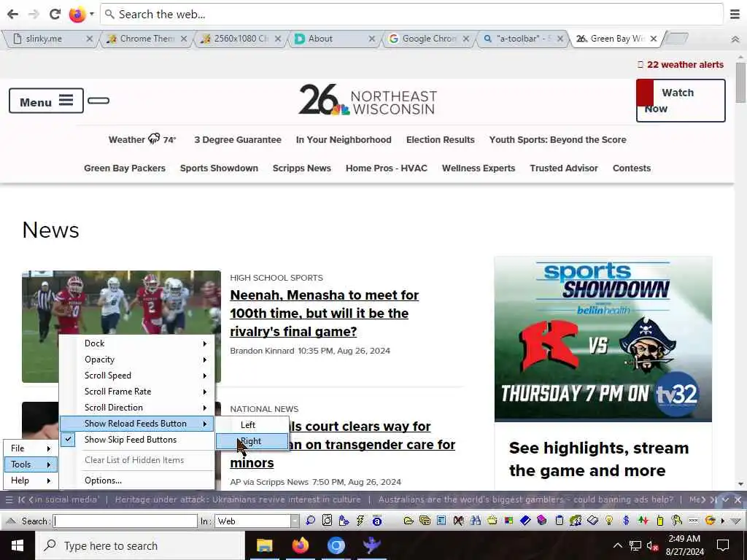Switch to the slinky.me tab
This screenshot has height=560, width=747.
click(51, 39)
